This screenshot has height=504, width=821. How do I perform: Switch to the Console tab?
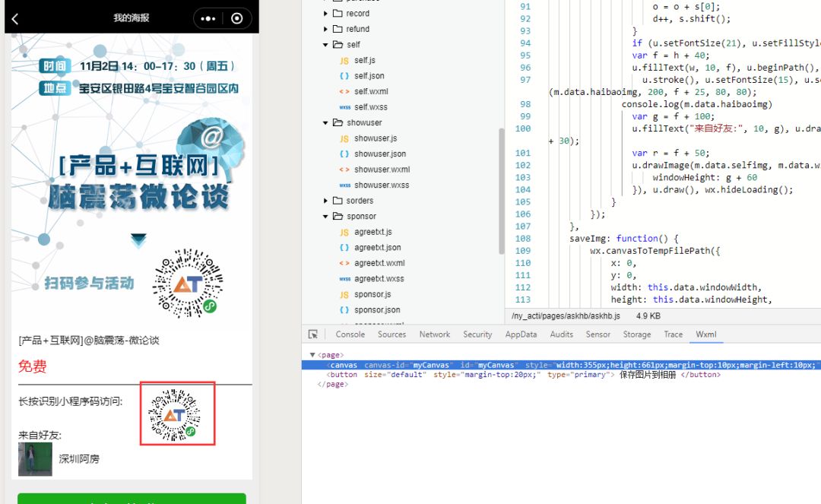tap(350, 334)
